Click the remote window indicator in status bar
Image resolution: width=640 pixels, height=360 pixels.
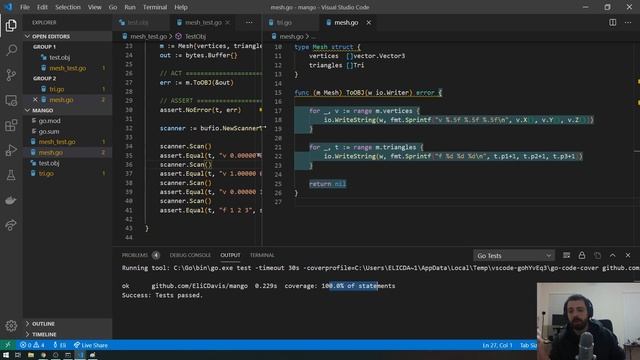7,345
